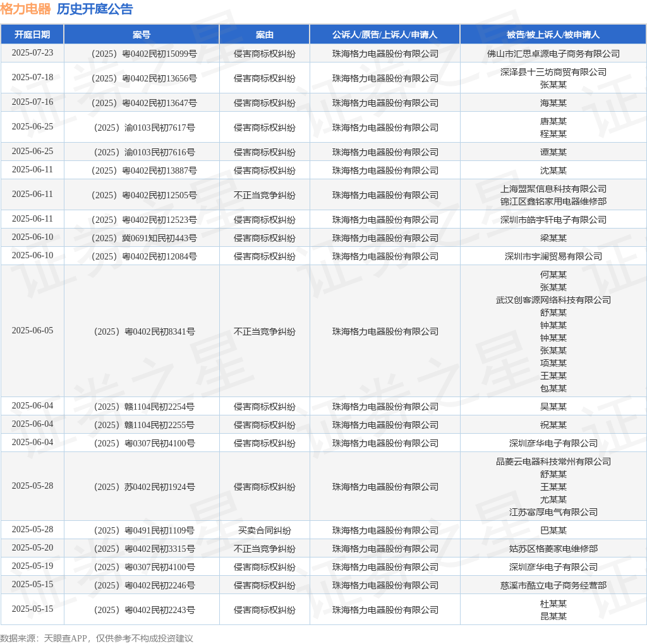Click the 天眼查APP data source footer text
Screen dimensions: 647x644
(65, 638)
